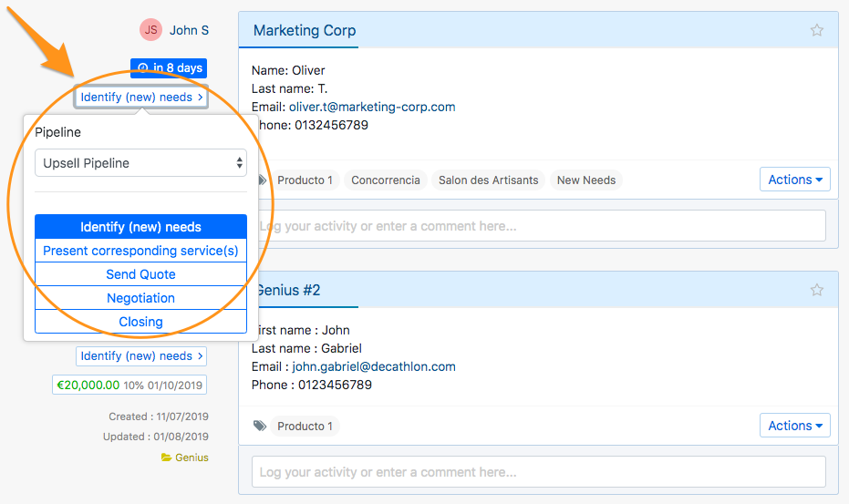This screenshot has width=849, height=504.
Task: Open the Upsell Pipeline select box
Action: tap(140, 163)
